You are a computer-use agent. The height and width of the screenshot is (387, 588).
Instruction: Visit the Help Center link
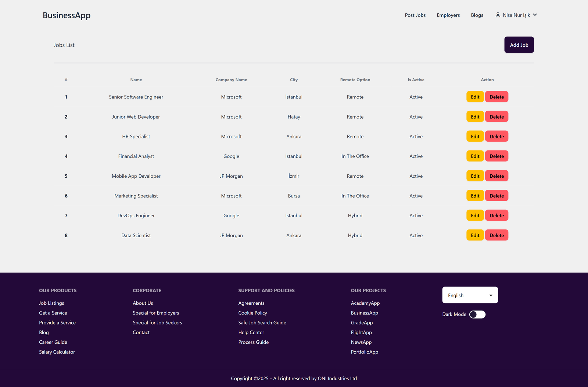point(251,332)
